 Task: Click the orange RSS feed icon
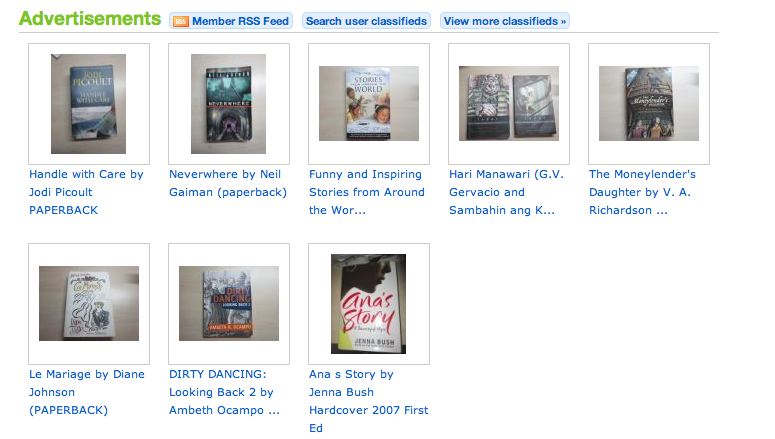pos(181,21)
